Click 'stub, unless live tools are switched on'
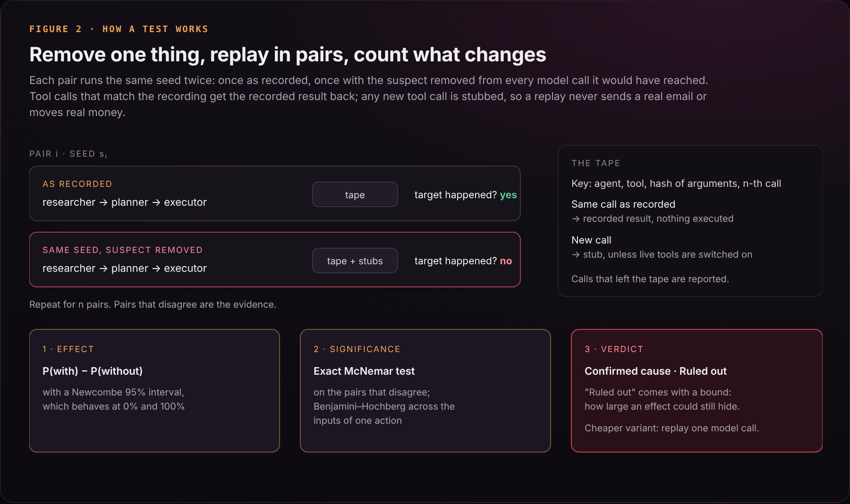 click(x=662, y=254)
